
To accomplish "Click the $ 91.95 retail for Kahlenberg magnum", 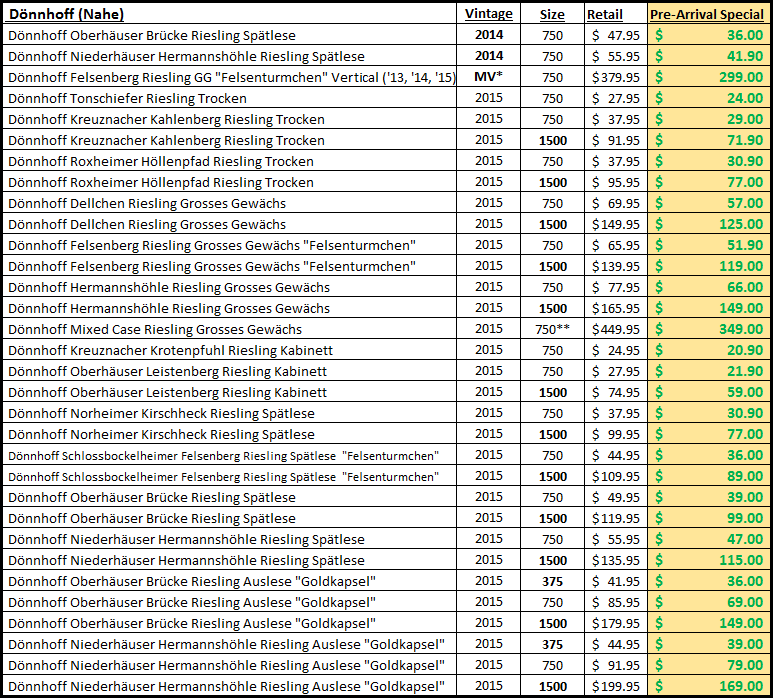I will tap(616, 140).
